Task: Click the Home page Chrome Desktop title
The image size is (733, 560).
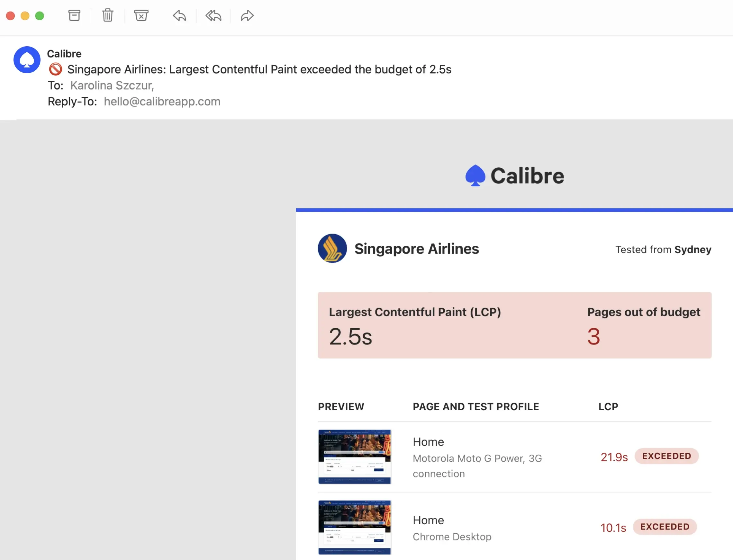Action: coord(428,520)
